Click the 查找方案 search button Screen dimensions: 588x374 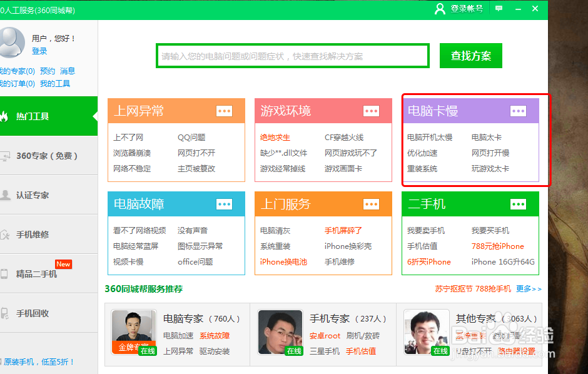(470, 56)
